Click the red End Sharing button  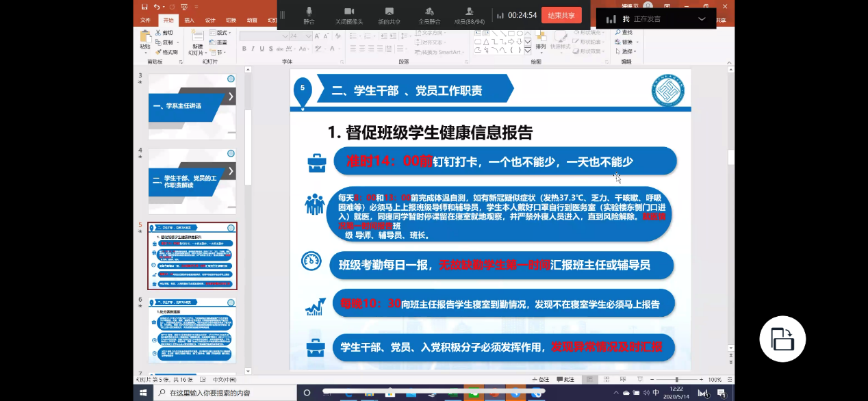pyautogui.click(x=561, y=15)
